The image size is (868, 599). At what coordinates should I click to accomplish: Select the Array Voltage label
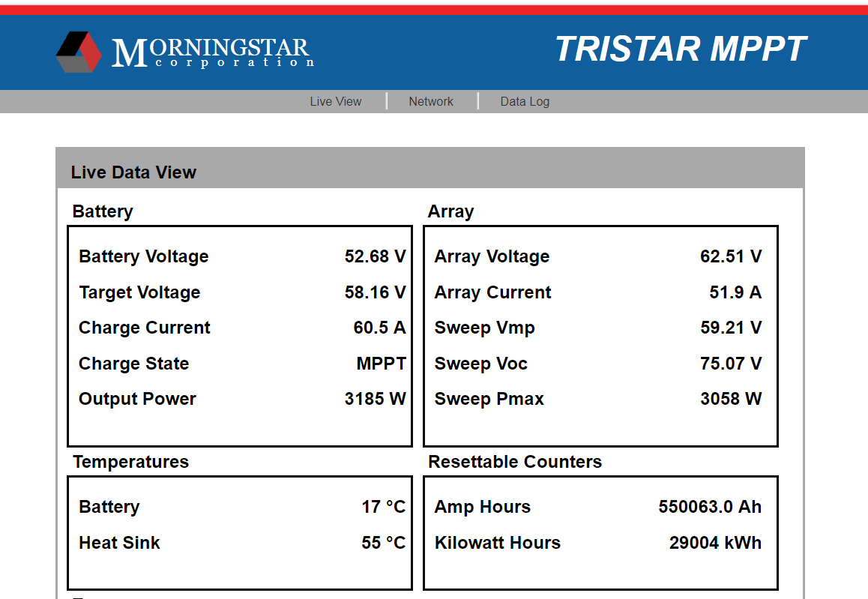pyautogui.click(x=492, y=256)
